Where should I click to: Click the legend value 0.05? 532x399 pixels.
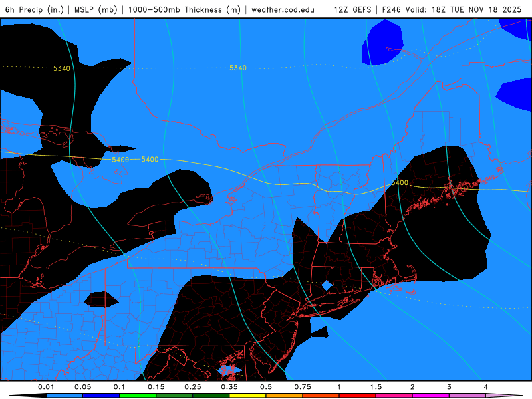click(82, 387)
